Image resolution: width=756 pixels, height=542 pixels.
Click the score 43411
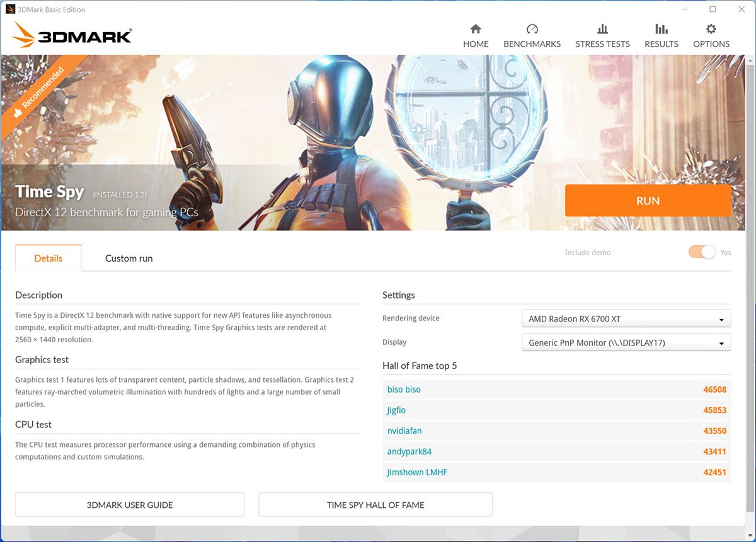pyautogui.click(x=715, y=452)
